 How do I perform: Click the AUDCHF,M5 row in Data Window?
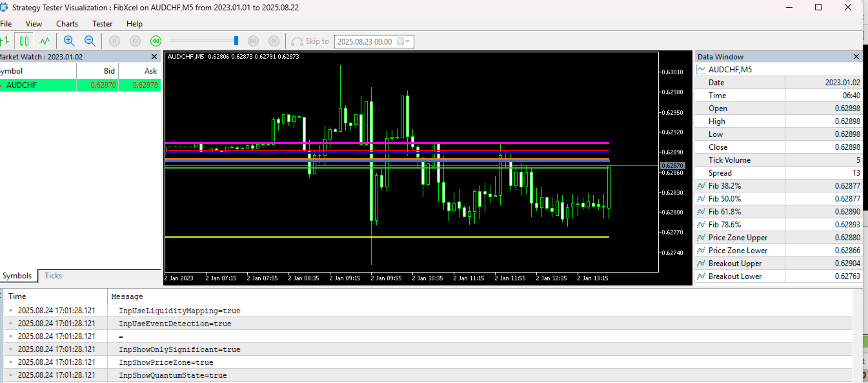tap(779, 69)
